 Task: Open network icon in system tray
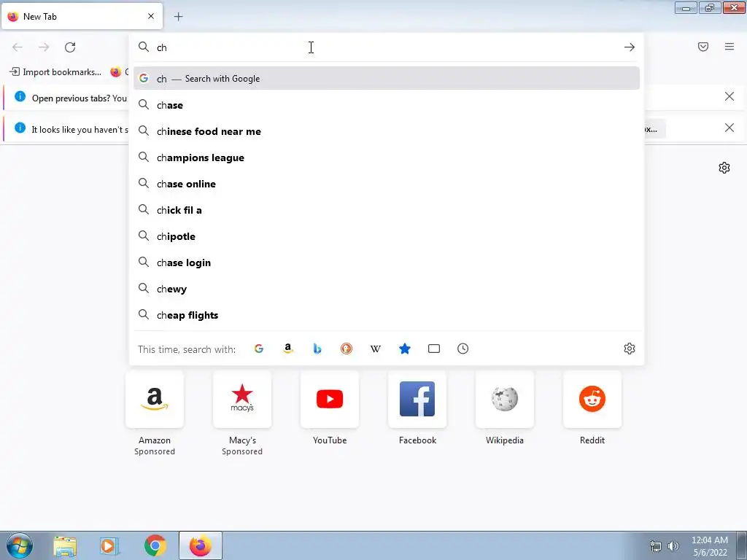point(656,546)
